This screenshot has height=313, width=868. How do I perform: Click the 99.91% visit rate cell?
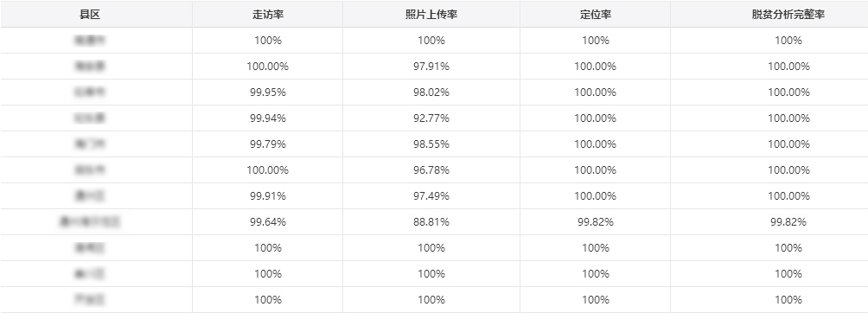click(x=268, y=196)
